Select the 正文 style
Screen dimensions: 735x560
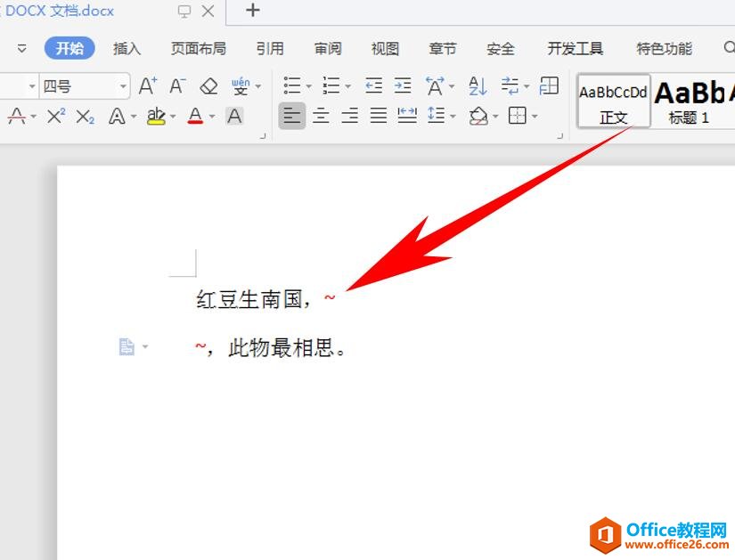[x=614, y=101]
